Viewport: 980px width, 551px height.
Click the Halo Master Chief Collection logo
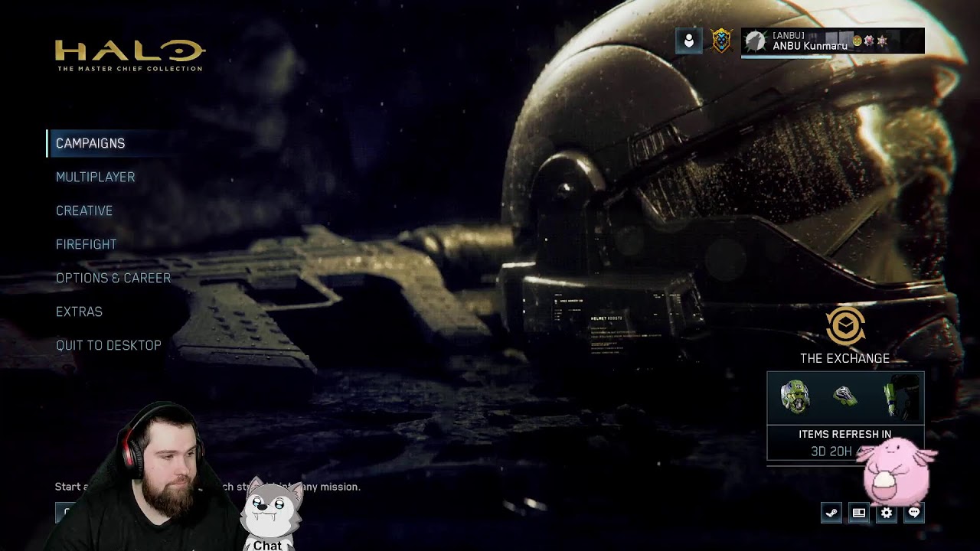130,56
